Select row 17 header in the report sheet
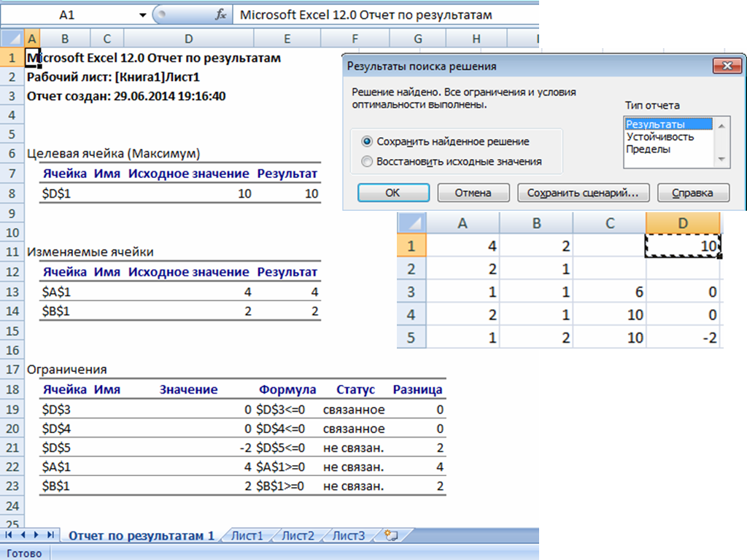This screenshot has height=560, width=747. click(12, 370)
